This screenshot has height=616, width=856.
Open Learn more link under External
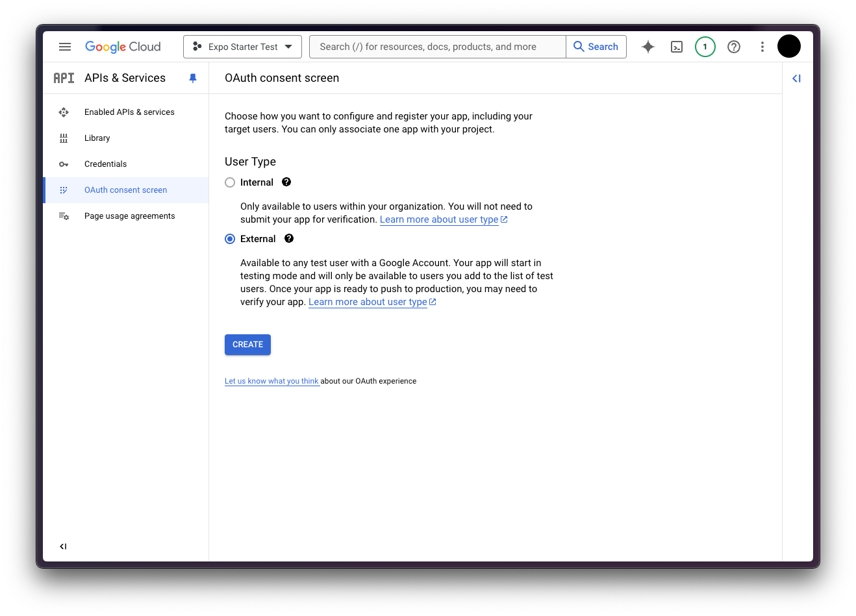[x=372, y=302]
